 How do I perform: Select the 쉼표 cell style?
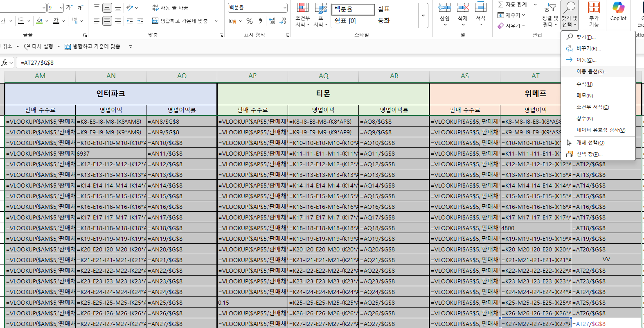[x=383, y=9]
